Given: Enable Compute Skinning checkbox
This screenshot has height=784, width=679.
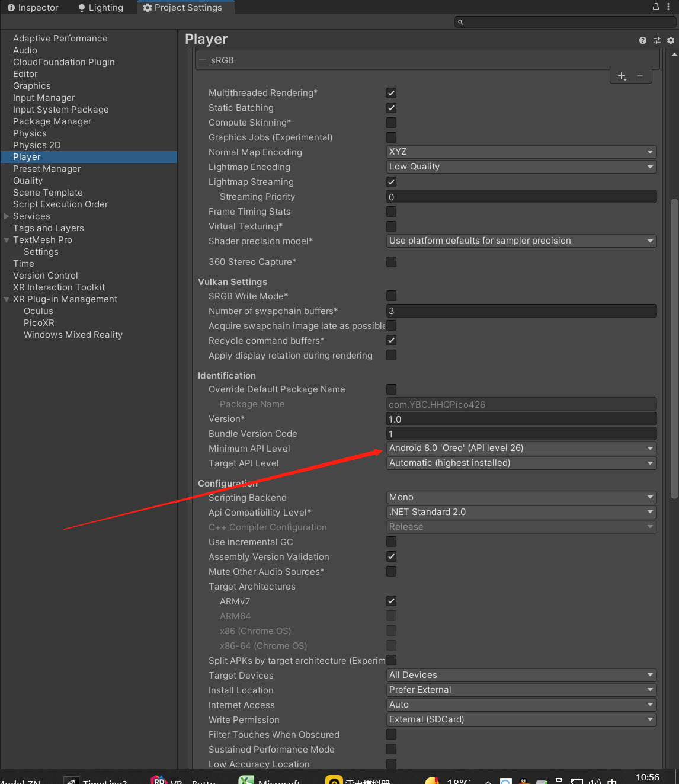Looking at the screenshot, I should (391, 123).
